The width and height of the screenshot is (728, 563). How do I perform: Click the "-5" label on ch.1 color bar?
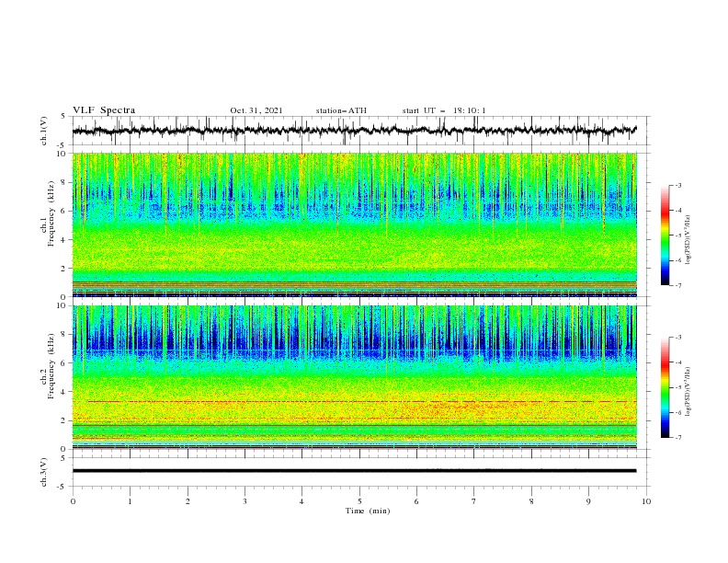point(678,236)
